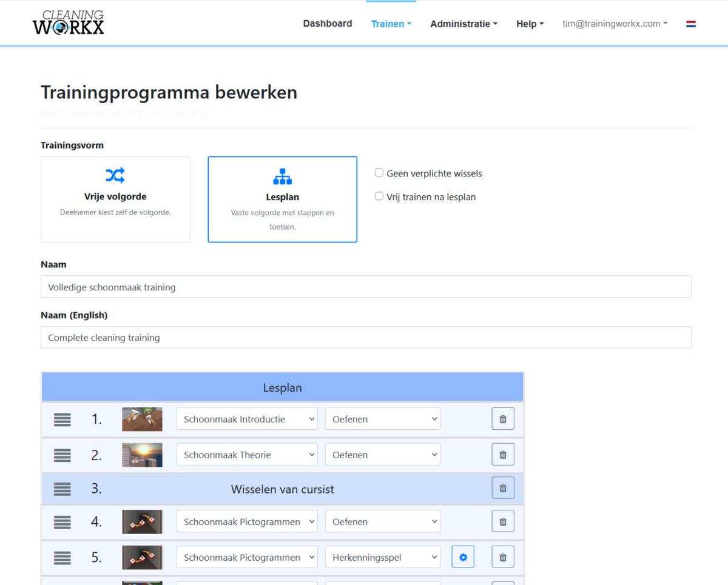Grab the drag handle of row 1
The image size is (728, 585).
pyautogui.click(x=62, y=419)
